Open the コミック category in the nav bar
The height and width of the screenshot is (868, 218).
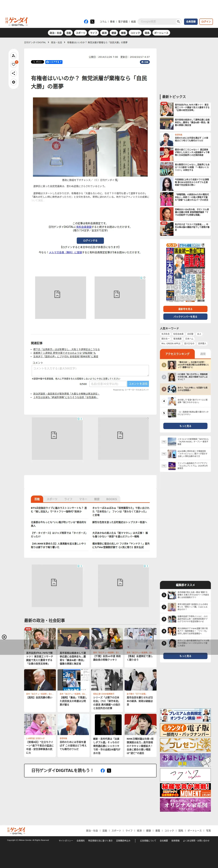point(135,33)
